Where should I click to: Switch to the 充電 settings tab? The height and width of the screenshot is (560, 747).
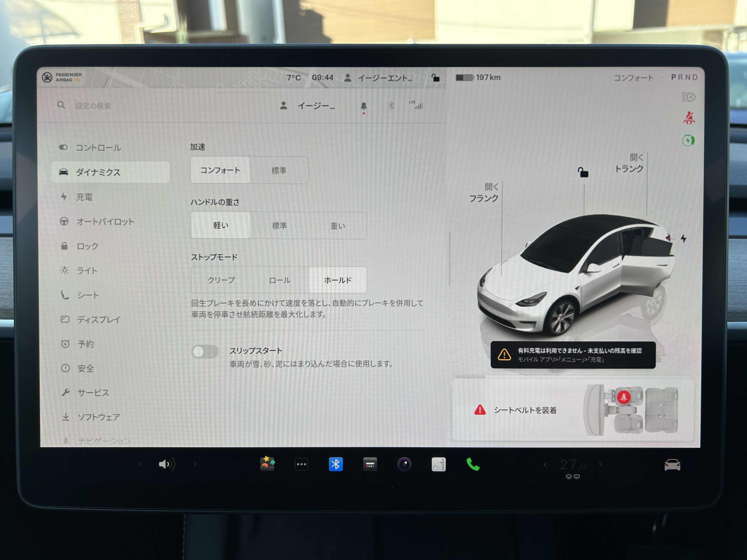point(84,197)
